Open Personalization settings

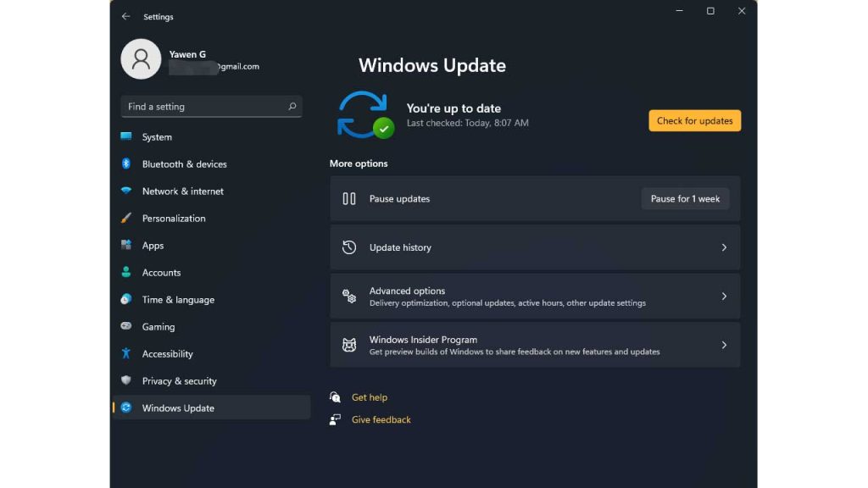coord(211,218)
